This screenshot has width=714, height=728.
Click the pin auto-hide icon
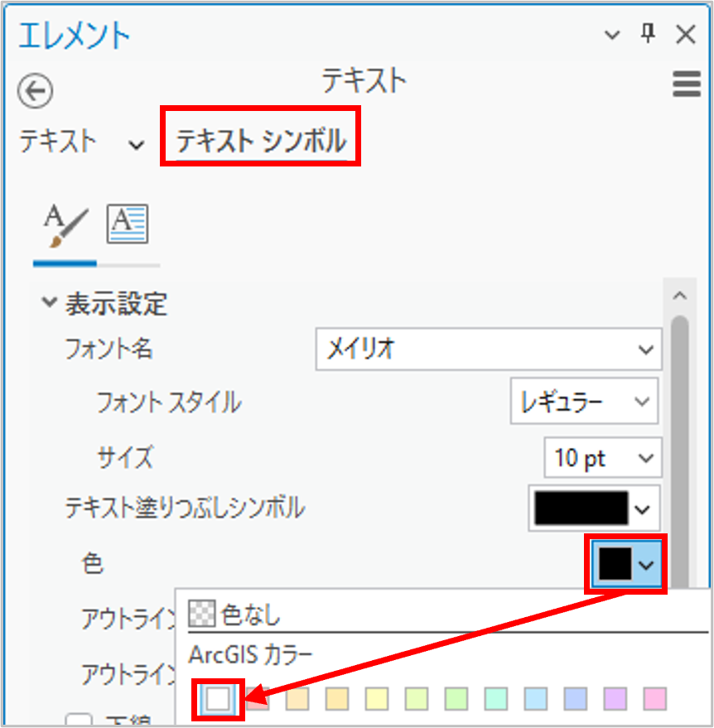click(x=649, y=34)
